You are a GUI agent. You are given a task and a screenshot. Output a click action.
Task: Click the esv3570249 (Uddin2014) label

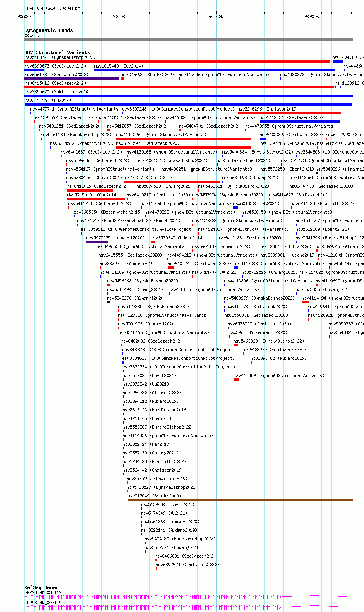[178, 238]
